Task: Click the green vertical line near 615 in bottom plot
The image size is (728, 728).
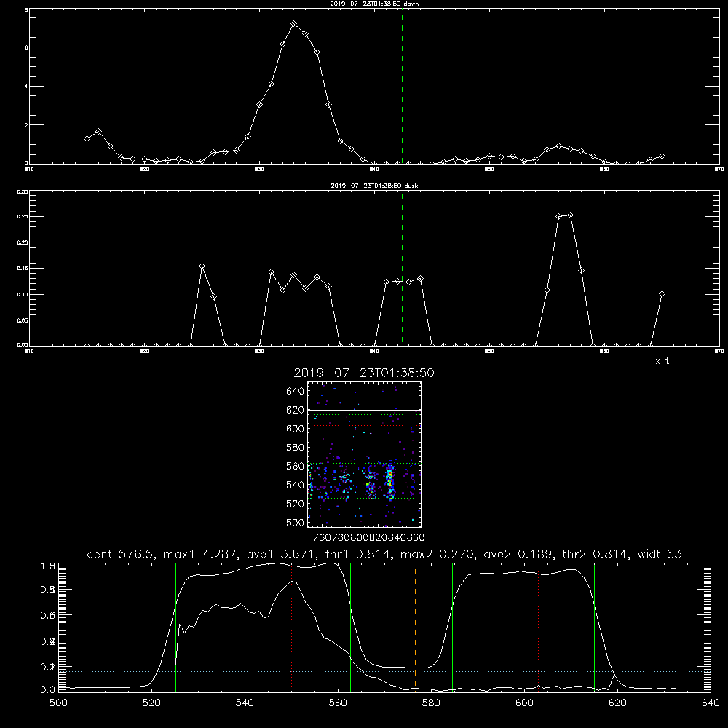Action: (594, 627)
